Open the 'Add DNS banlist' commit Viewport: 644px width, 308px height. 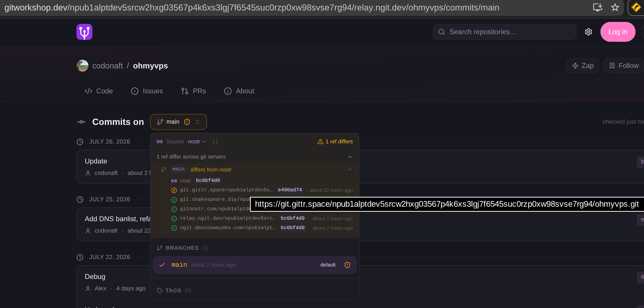[x=118, y=219]
